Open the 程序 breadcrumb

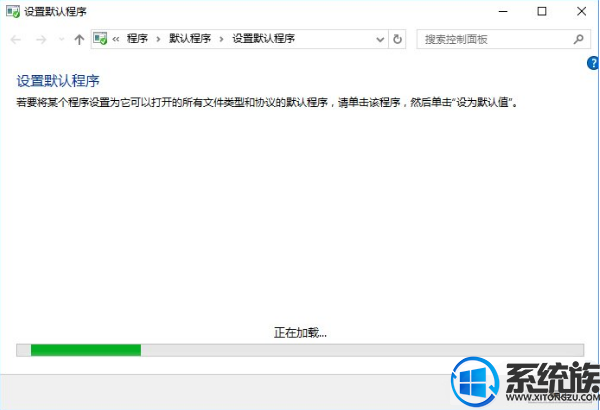pos(137,39)
